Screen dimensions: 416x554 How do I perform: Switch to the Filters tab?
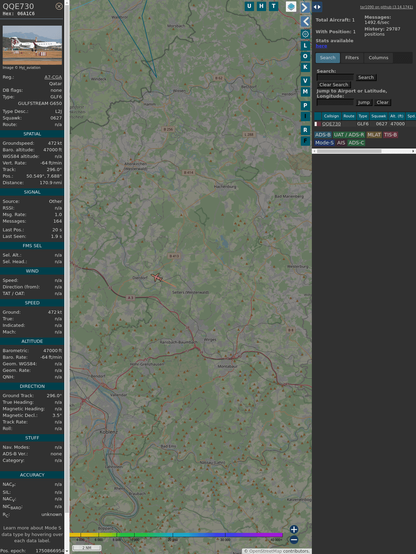[352, 58]
